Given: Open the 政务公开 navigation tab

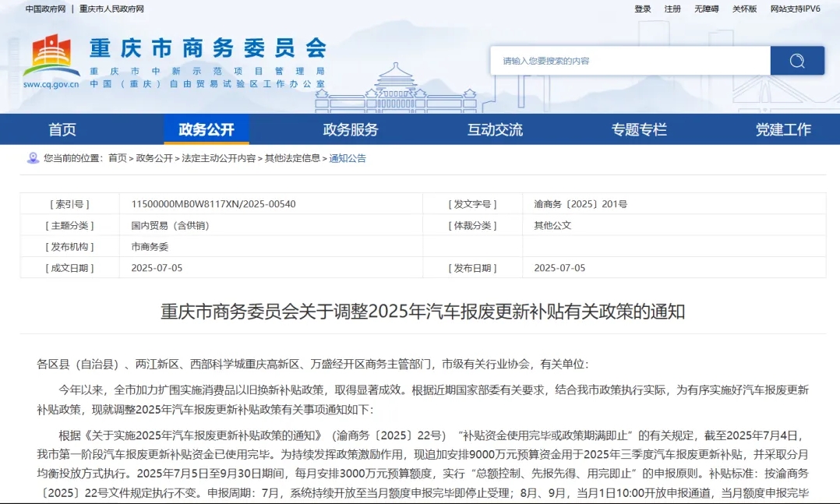Looking at the screenshot, I should 206,129.
